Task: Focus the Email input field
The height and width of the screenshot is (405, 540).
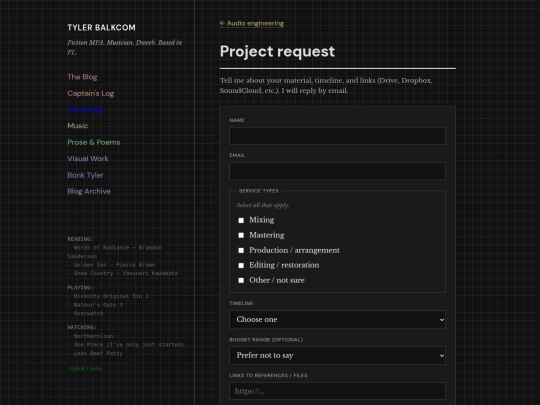Action: pyautogui.click(x=338, y=171)
